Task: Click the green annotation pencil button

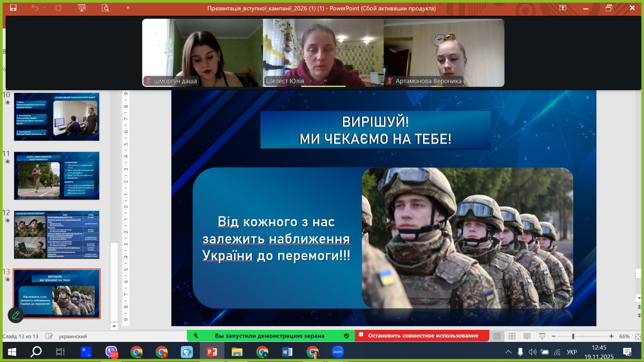Action: pos(16,315)
